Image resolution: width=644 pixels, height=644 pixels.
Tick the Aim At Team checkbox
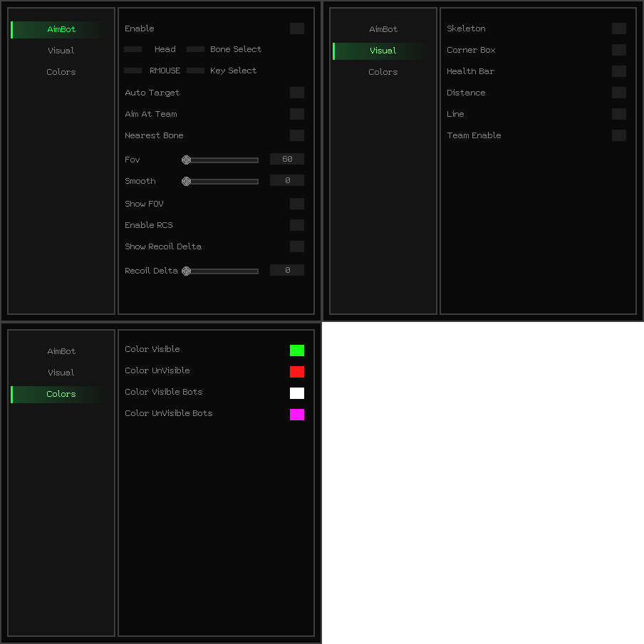tap(296, 114)
